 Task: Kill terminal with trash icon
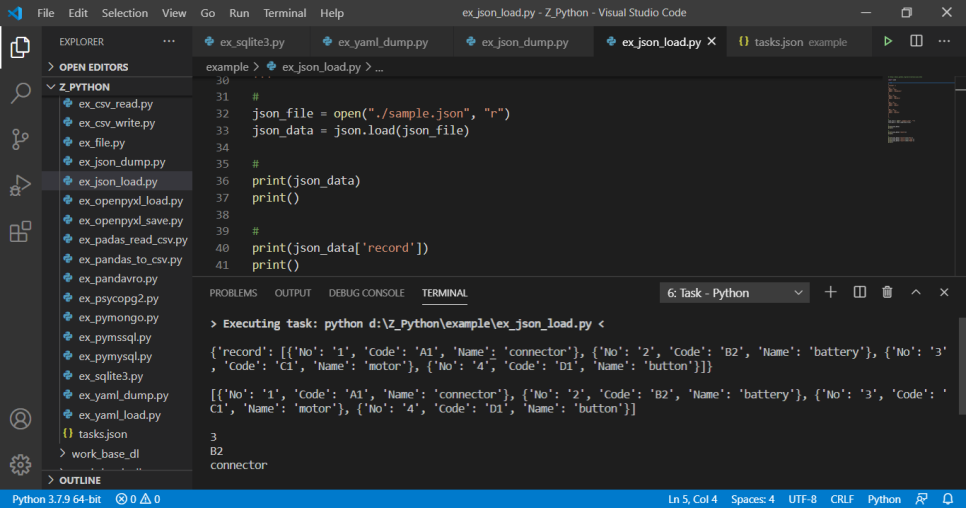pyautogui.click(x=887, y=292)
